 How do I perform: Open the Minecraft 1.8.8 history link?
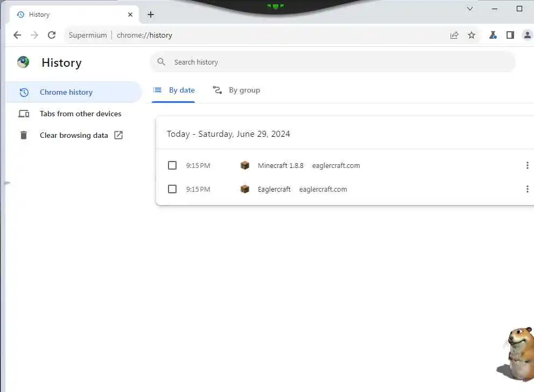pyautogui.click(x=280, y=165)
